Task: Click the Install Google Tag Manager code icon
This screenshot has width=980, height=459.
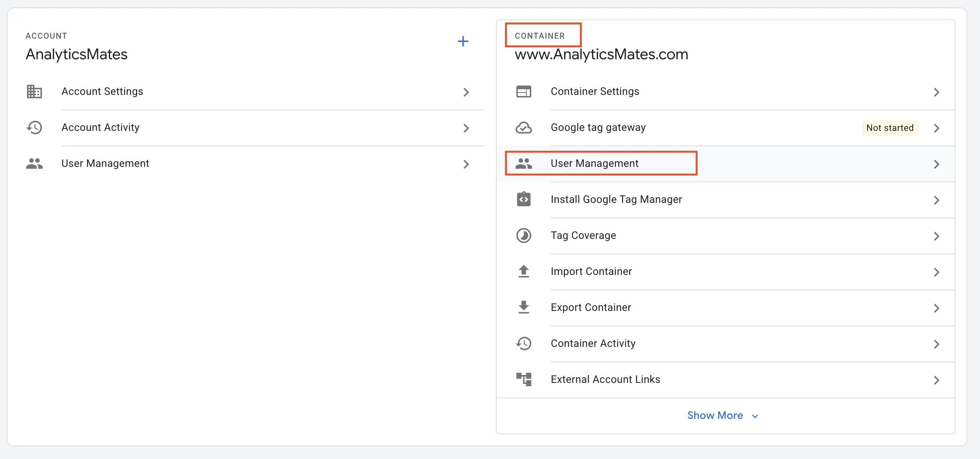Action: point(523,199)
